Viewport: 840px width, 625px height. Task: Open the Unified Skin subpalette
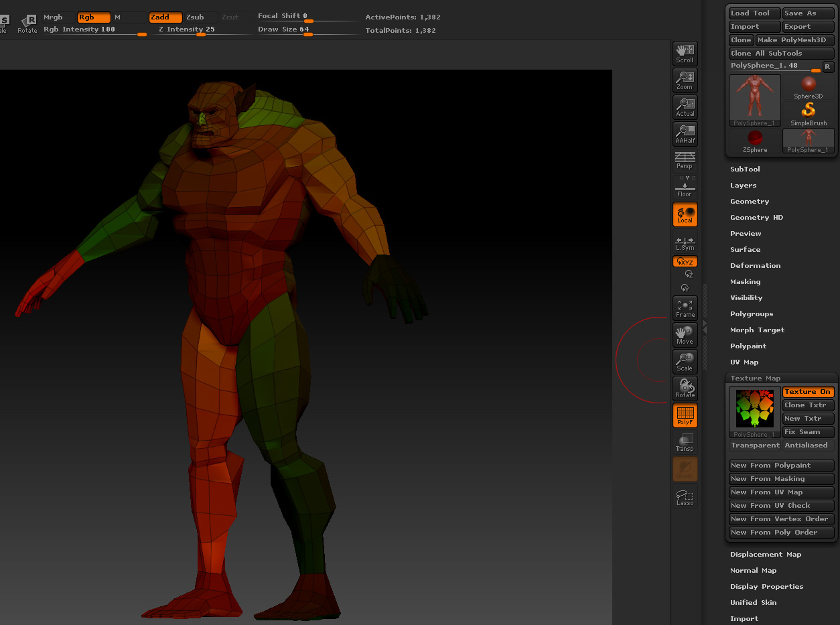click(753, 603)
